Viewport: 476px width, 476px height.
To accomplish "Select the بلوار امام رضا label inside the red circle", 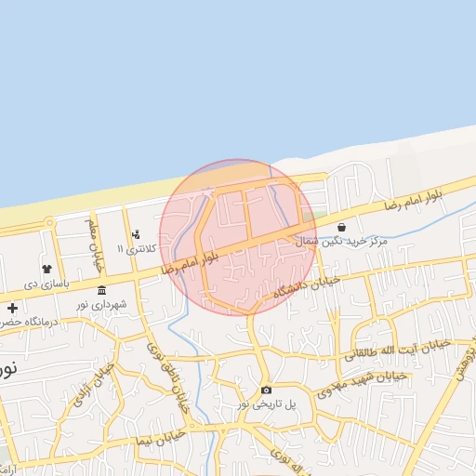I will (x=190, y=264).
